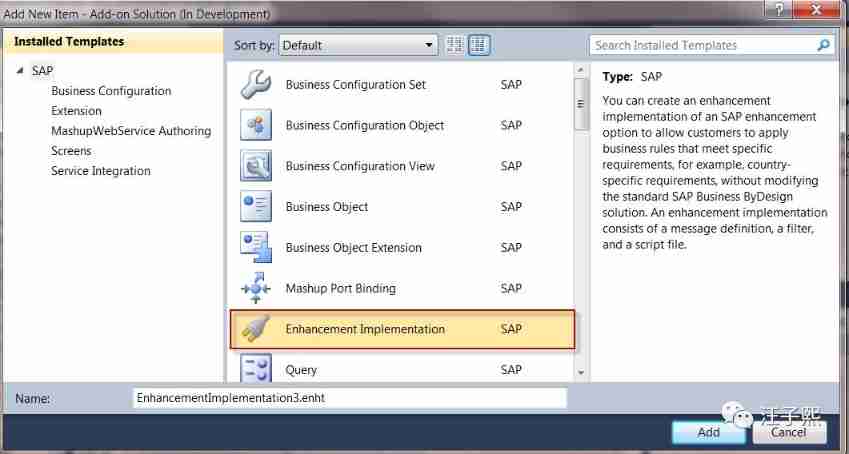The width and height of the screenshot is (849, 454).
Task: Click the Cancel button
Action: [788, 432]
